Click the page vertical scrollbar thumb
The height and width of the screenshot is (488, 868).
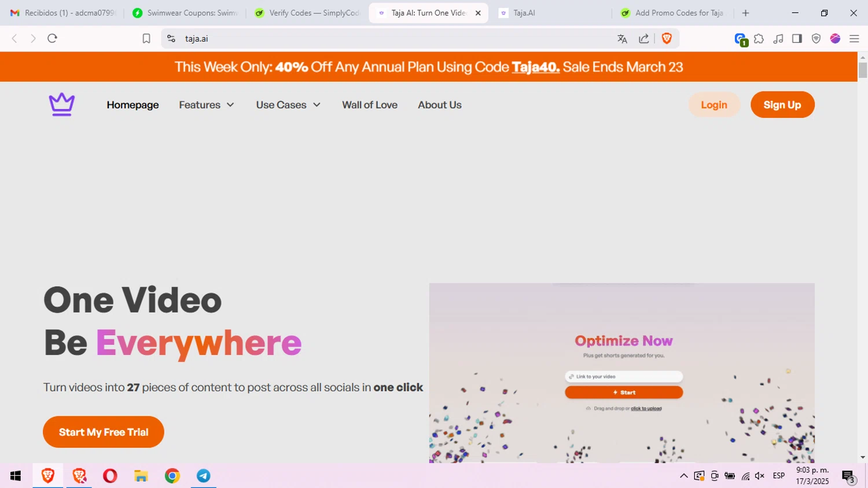click(x=863, y=70)
